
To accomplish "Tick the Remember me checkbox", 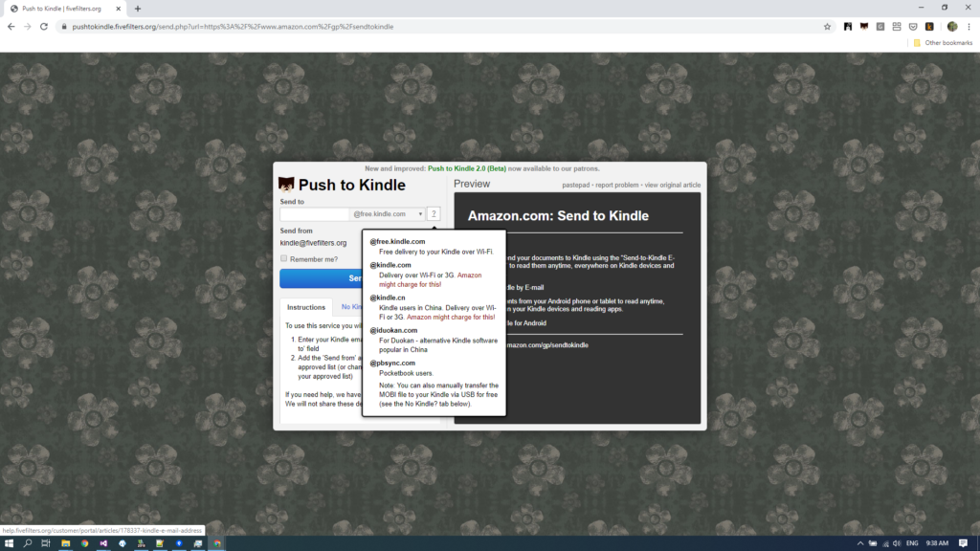I will (283, 258).
